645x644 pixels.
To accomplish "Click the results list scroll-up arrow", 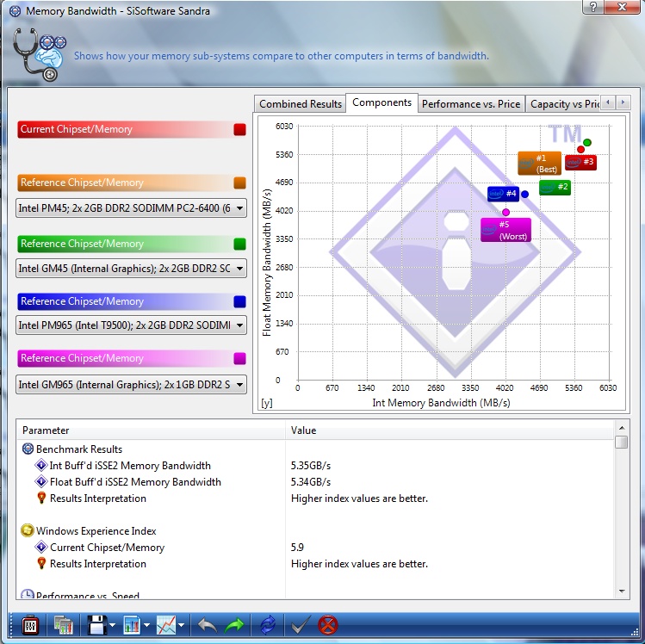I will [622, 428].
